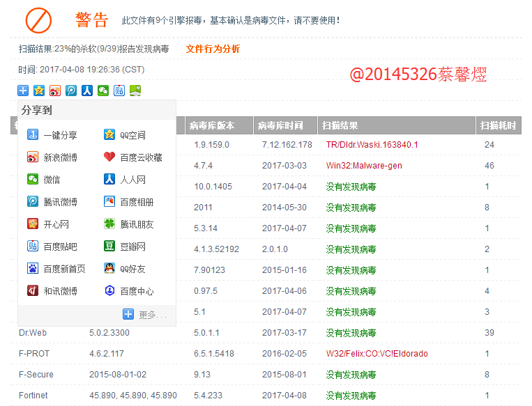Click the Tencent Weibo icon in share toolbar
Viewport: 532px width, 406px height.
click(x=71, y=90)
